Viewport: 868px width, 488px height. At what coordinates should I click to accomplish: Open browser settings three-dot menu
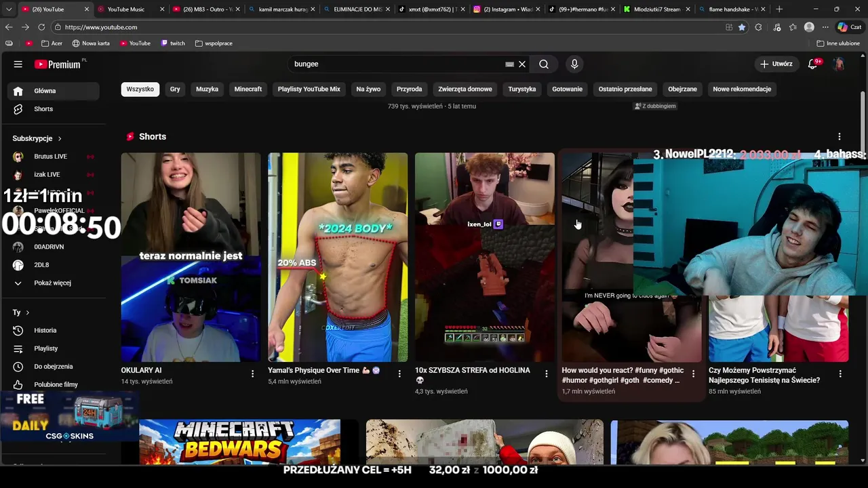coord(825,27)
